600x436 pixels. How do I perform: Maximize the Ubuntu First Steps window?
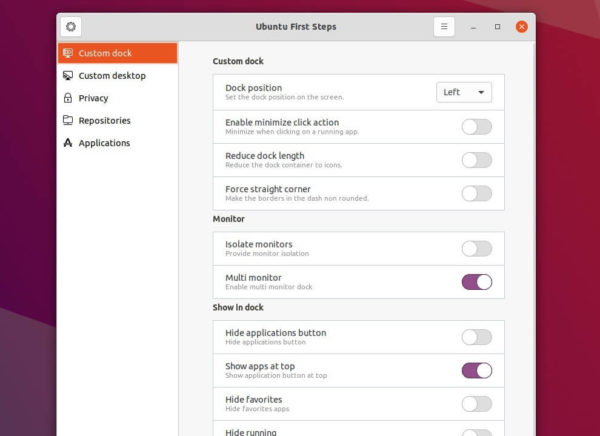point(497,27)
